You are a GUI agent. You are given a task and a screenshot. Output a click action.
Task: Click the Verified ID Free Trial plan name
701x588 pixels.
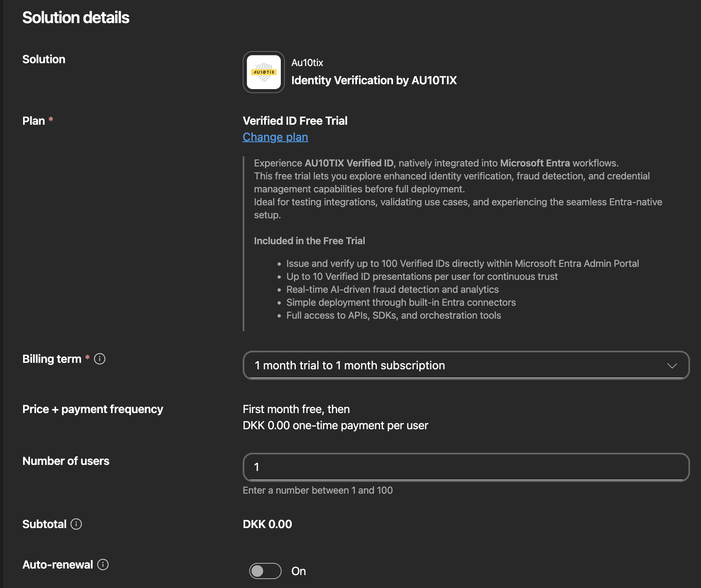tap(295, 120)
